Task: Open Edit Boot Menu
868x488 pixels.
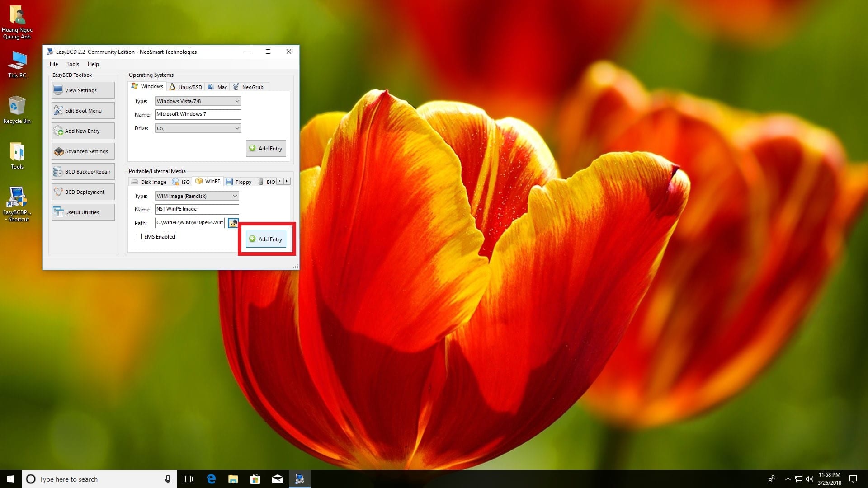Action: tap(83, 111)
